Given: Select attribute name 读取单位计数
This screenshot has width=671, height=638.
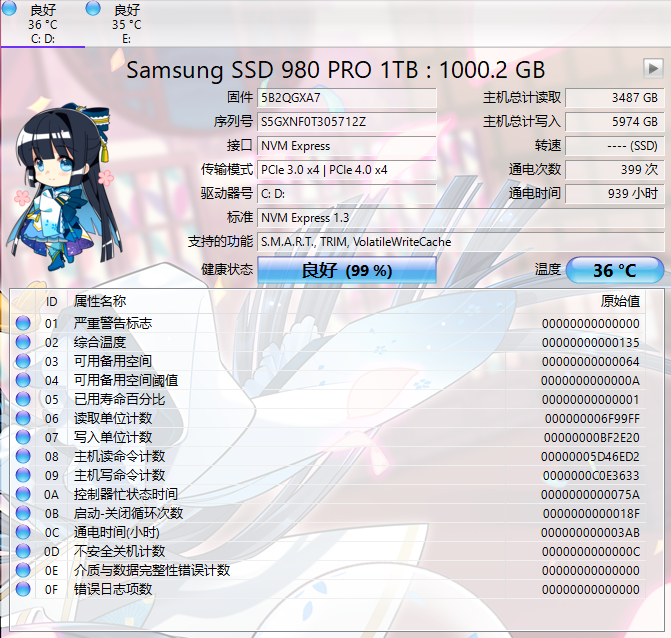Looking at the screenshot, I should (x=113, y=418).
